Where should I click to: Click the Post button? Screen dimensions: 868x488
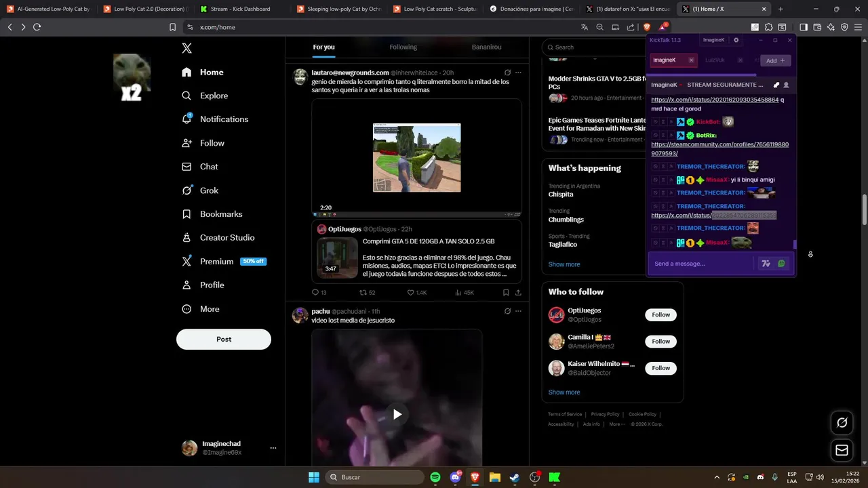pos(224,339)
